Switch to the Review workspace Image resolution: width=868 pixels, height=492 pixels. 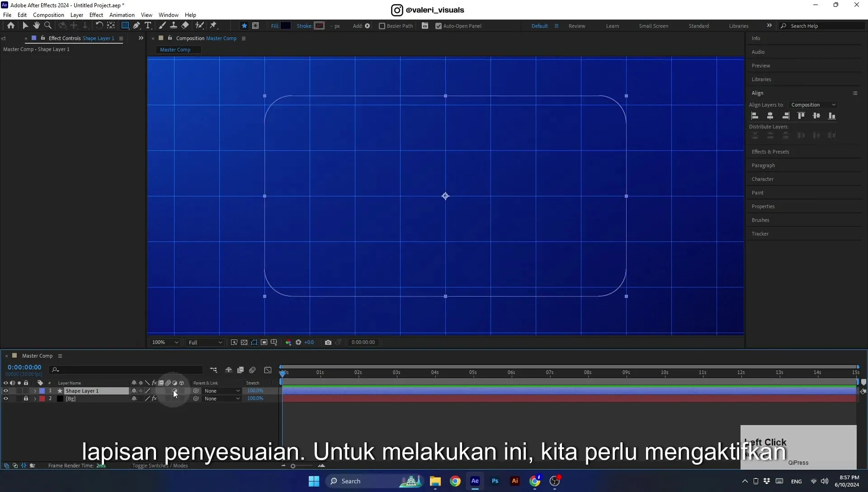(x=576, y=26)
